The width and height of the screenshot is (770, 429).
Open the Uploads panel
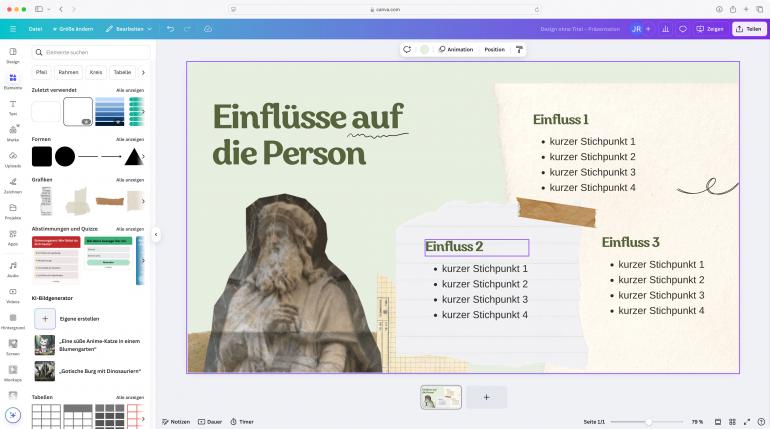[13, 159]
